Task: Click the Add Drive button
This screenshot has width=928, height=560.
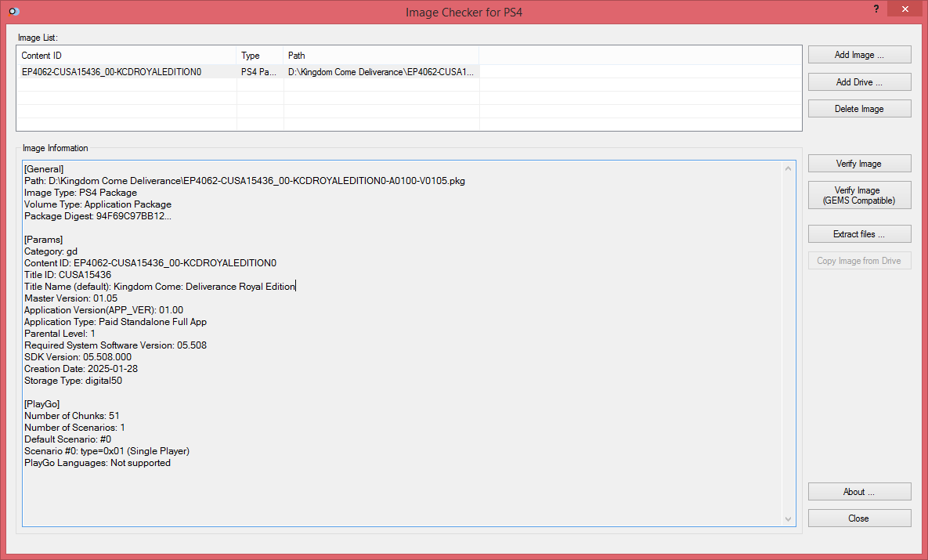Action: pos(859,81)
